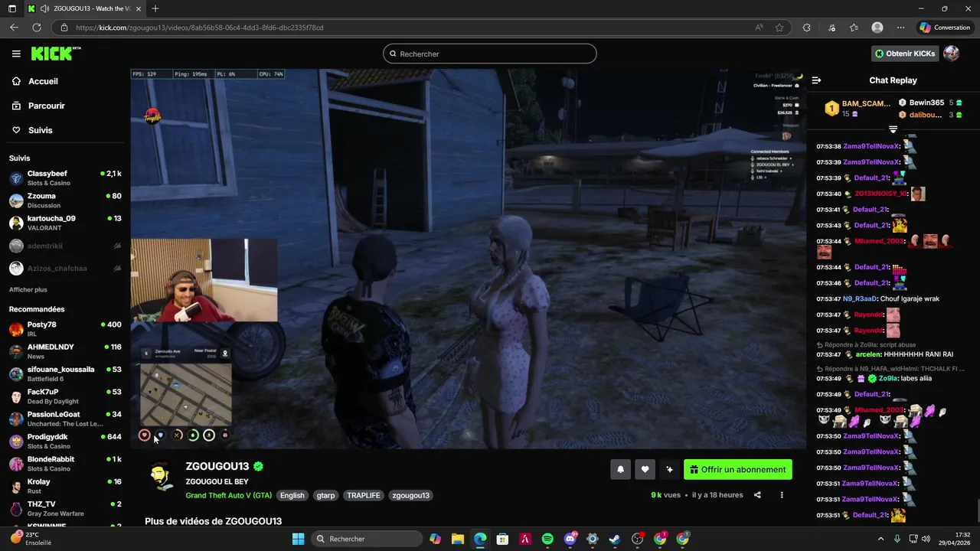Open AHMEDLNDY recommended channel
980x551 pixels.
point(65,351)
